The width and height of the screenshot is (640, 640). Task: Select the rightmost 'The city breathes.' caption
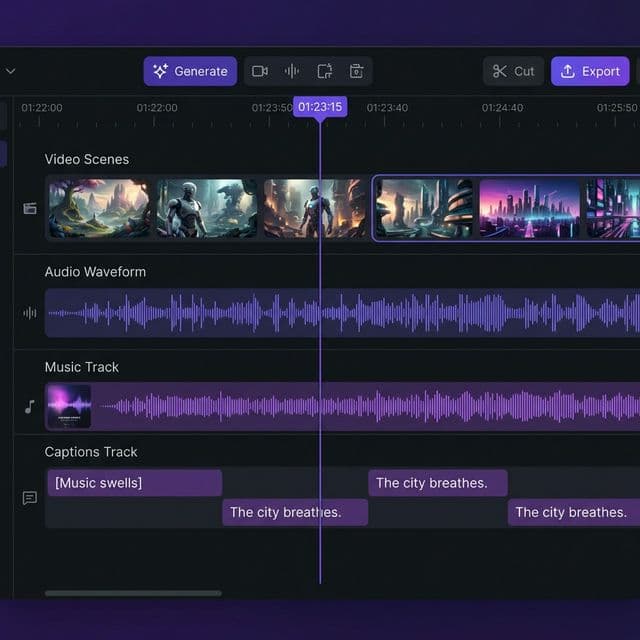tap(574, 512)
